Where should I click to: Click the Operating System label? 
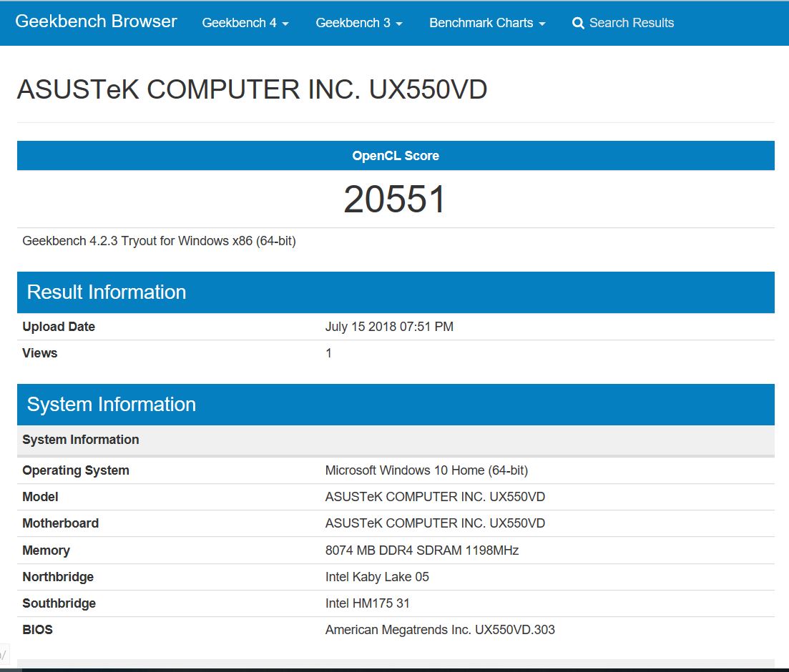coord(76,471)
